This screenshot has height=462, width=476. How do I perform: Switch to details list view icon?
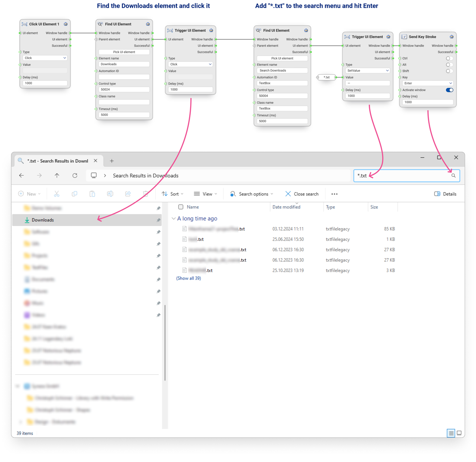click(x=451, y=433)
